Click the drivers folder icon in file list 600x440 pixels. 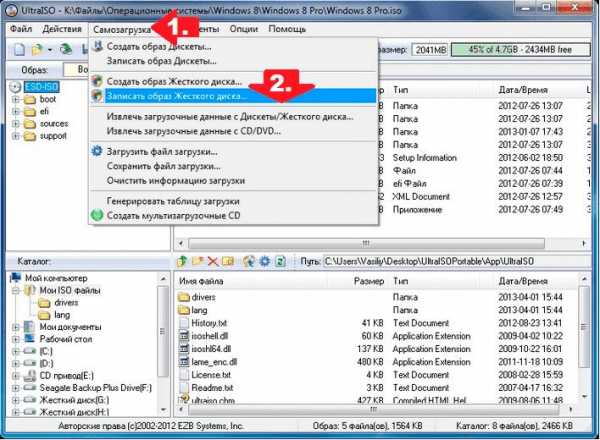184,297
